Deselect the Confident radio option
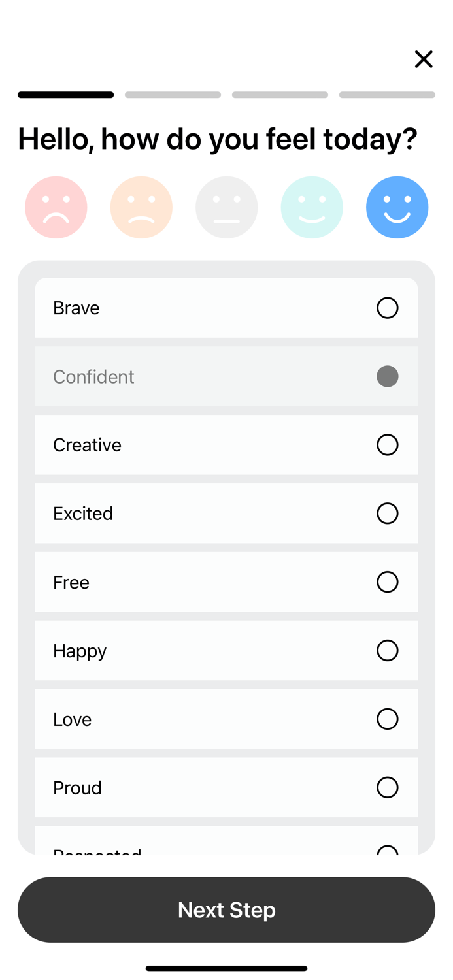This screenshot has width=453, height=980. [x=387, y=376]
